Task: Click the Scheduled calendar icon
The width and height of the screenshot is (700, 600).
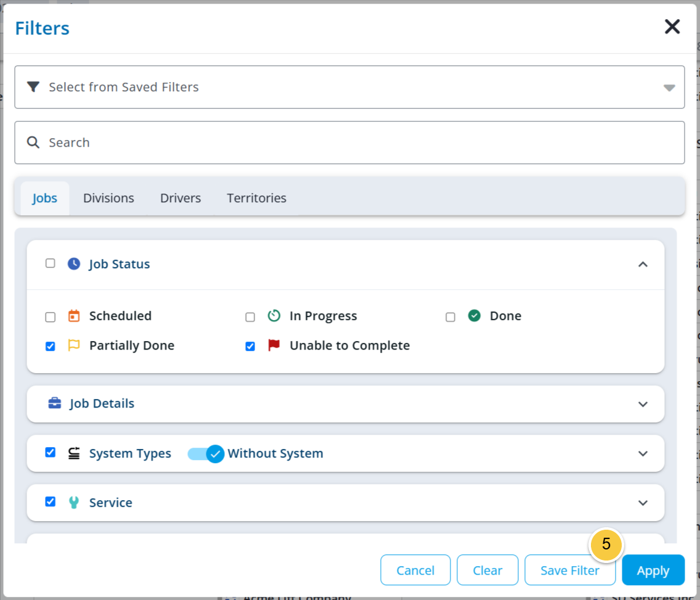Action: click(74, 316)
